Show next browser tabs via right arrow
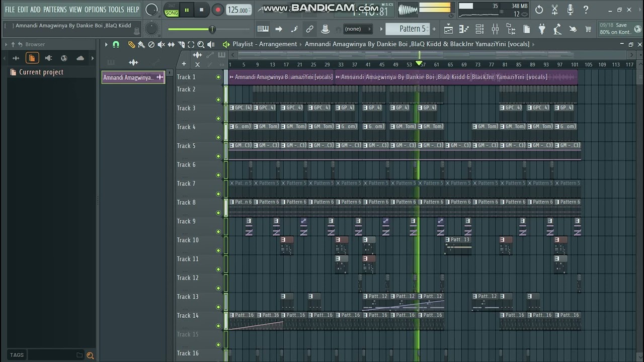Screen dimensions: 644x362 [x=93, y=58]
